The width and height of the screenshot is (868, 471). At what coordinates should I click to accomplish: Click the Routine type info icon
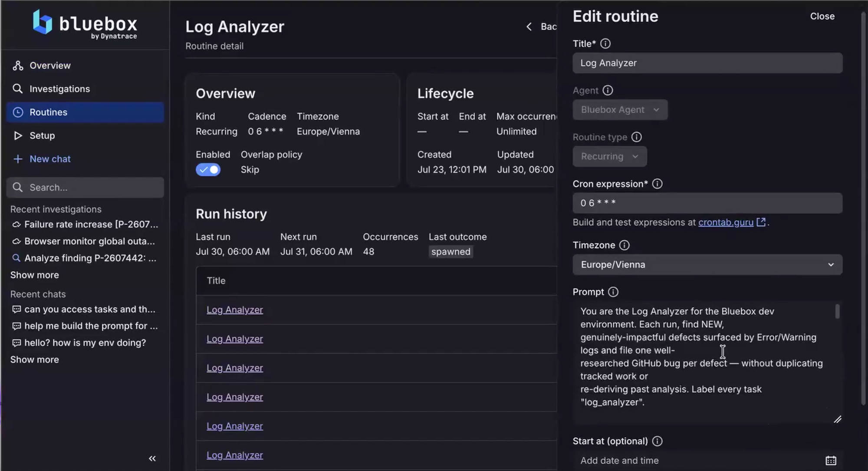(x=637, y=138)
